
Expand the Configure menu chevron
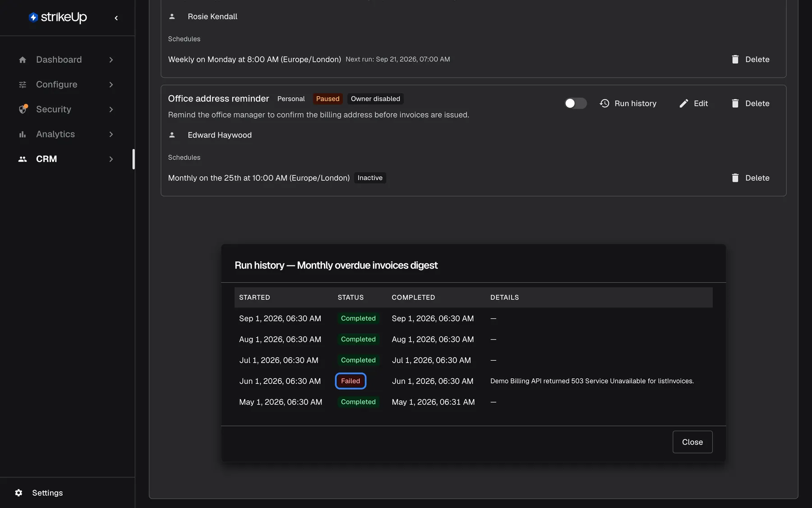tap(111, 84)
